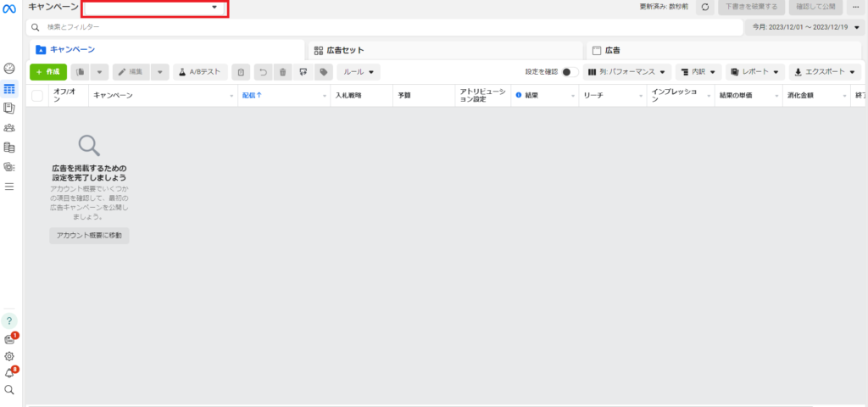Click the trash delete icon in toolbar

tap(283, 72)
